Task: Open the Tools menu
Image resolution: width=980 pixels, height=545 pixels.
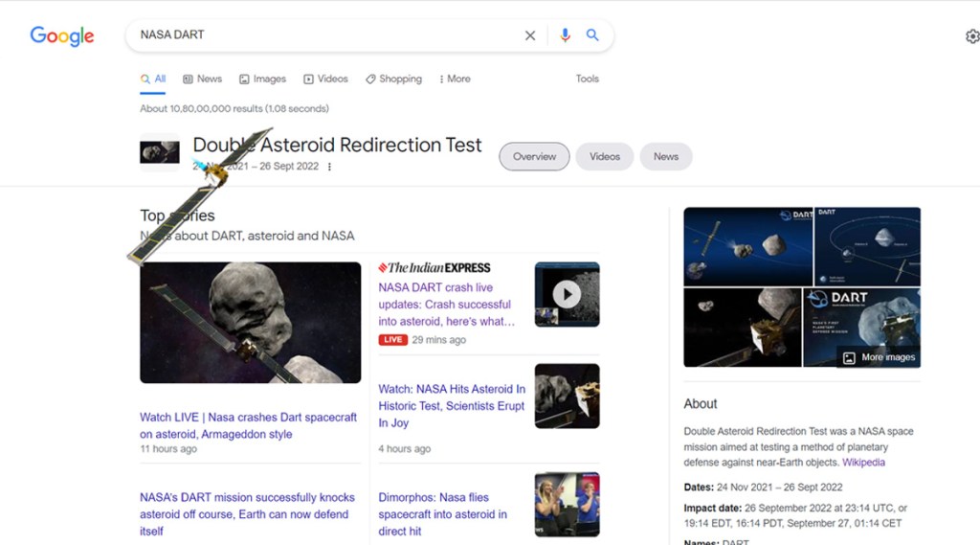Action: [587, 79]
